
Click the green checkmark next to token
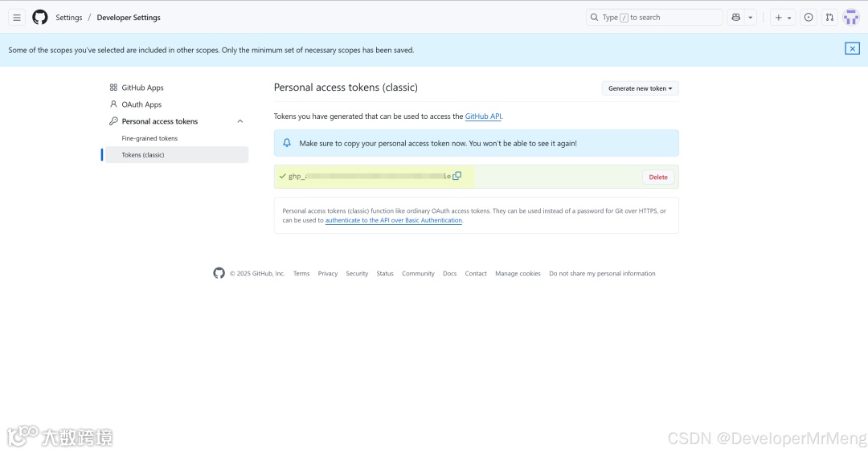(282, 176)
